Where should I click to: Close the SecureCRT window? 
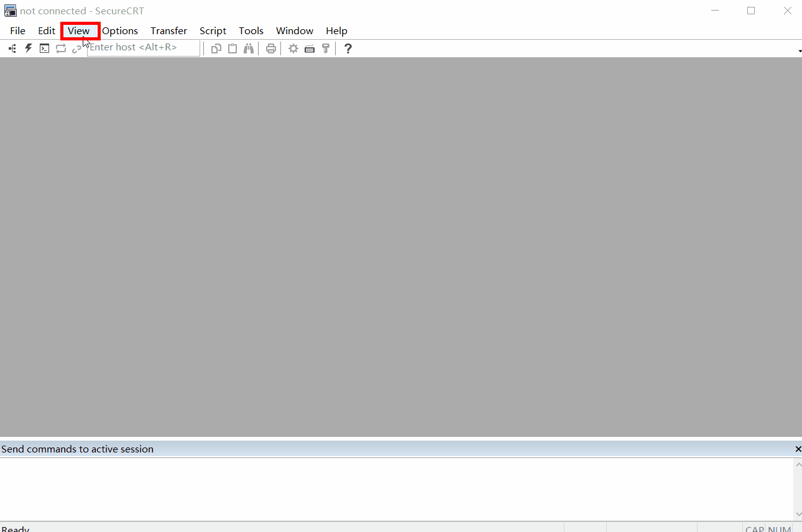tap(787, 11)
